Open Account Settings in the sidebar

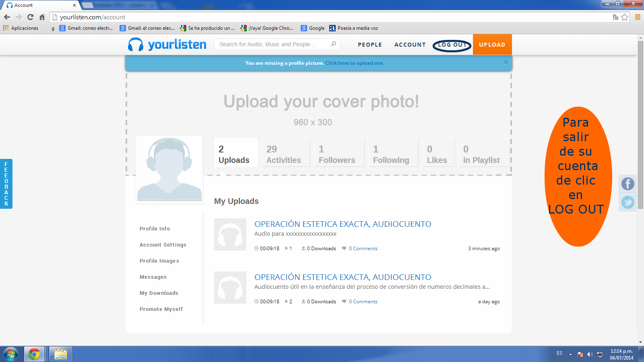163,245
